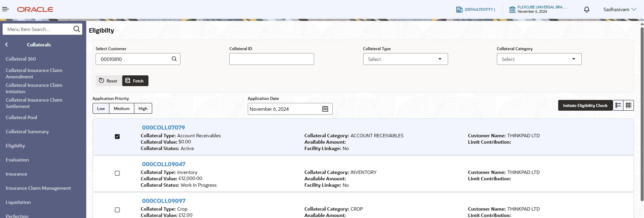Open Collateral Summary menu item
Image resolution: width=644 pixels, height=218 pixels.
27,132
